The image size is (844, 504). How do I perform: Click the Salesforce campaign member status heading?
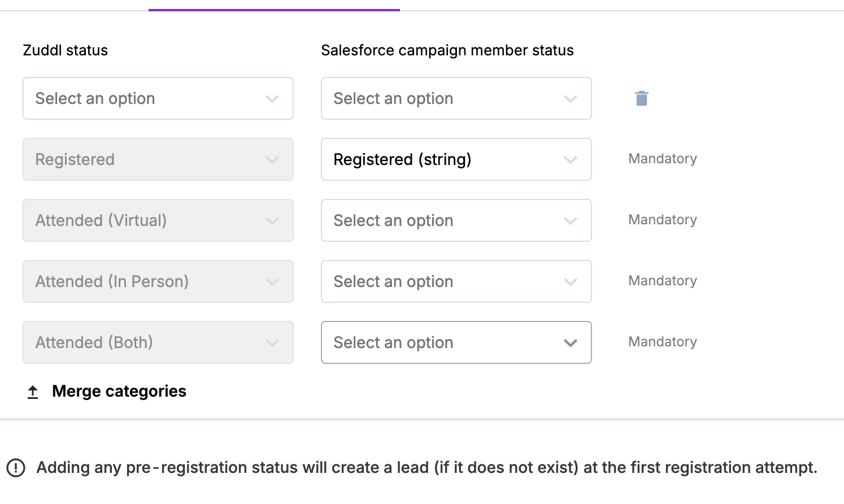tap(447, 50)
